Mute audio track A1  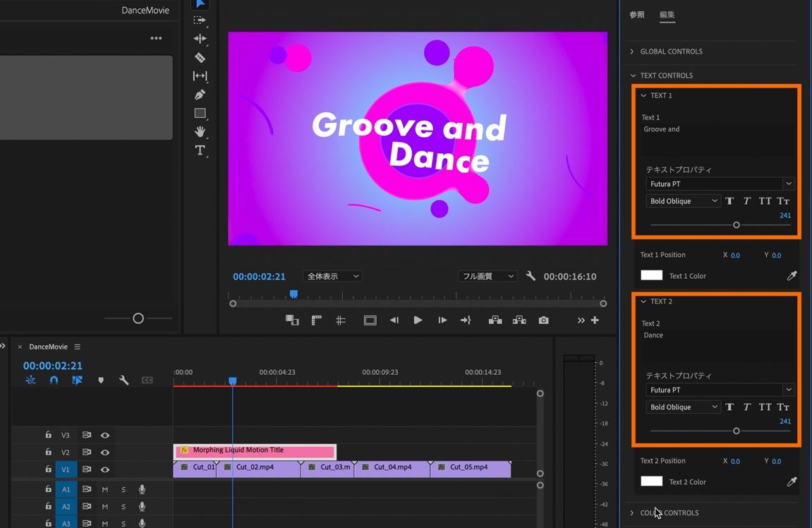pyautogui.click(x=105, y=489)
